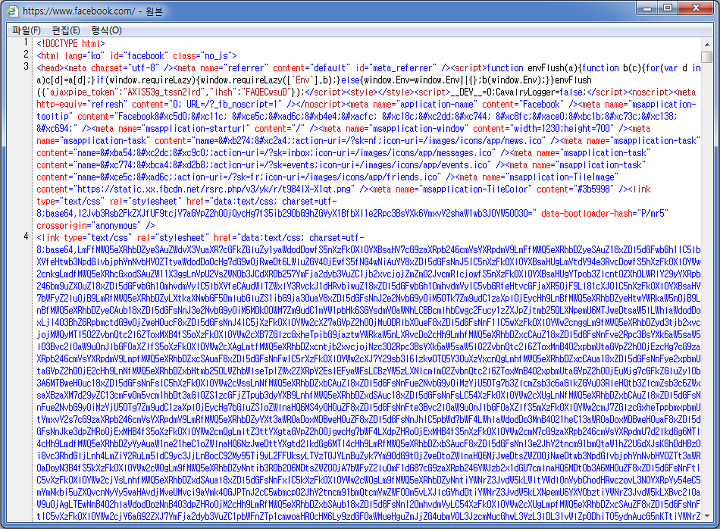
Task: Minimize the source viewer window
Action: click(x=647, y=8)
